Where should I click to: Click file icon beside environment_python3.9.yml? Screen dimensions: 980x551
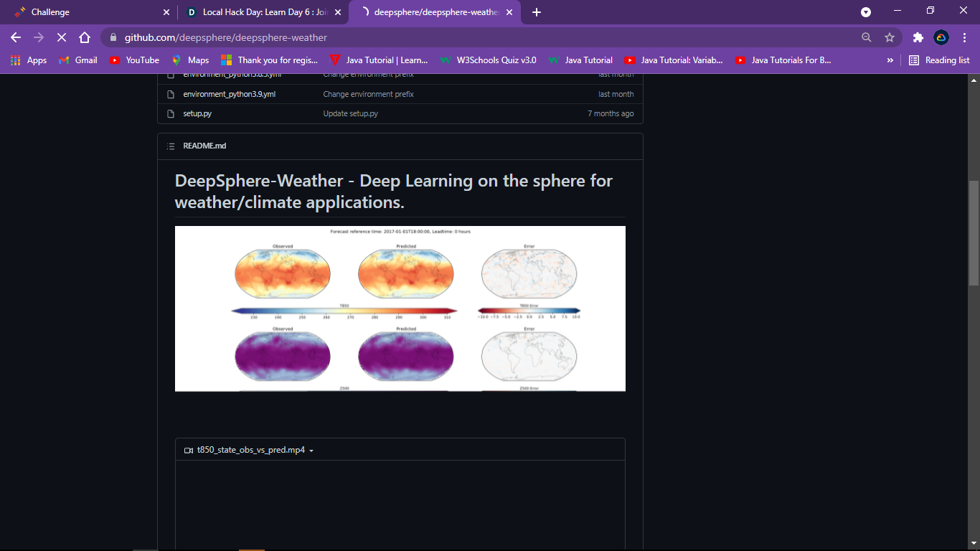click(171, 94)
